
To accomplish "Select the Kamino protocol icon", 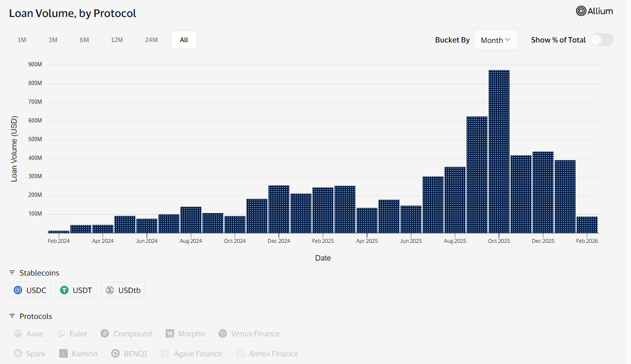I will [x=63, y=353].
